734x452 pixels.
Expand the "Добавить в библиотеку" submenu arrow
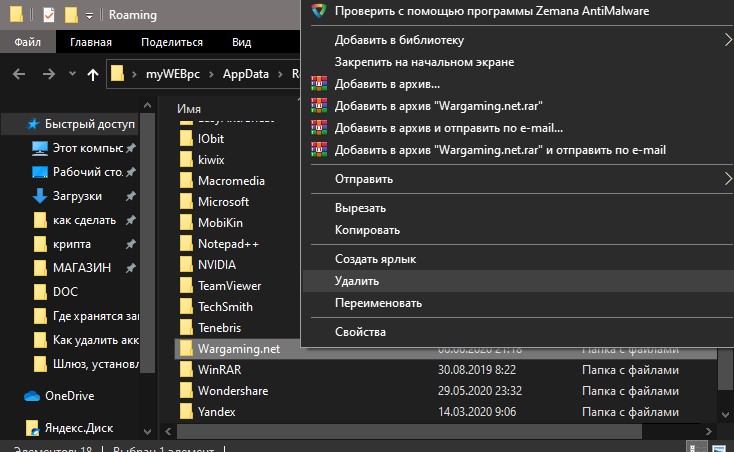point(728,40)
